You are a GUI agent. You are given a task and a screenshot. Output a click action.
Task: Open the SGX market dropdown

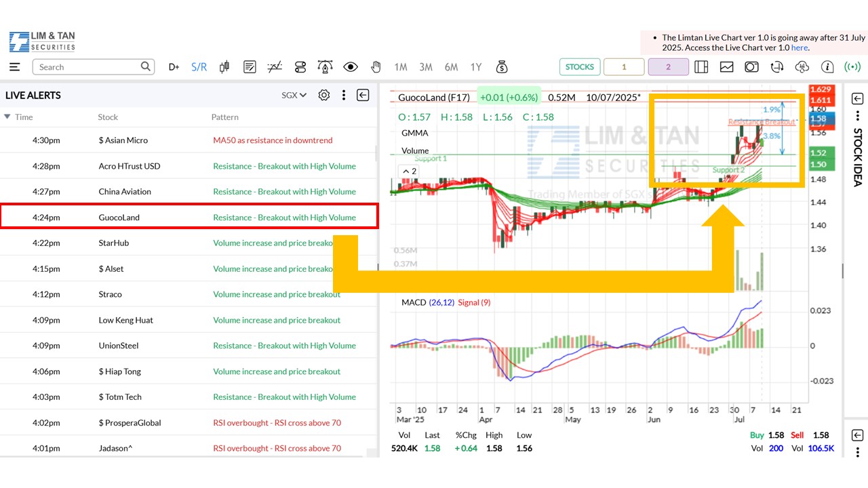coord(294,96)
